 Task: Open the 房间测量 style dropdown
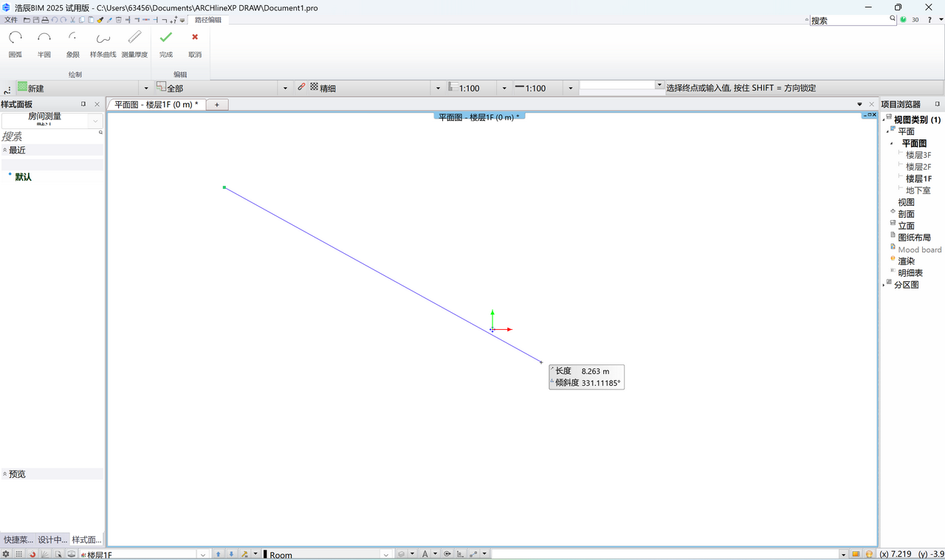[x=95, y=120]
